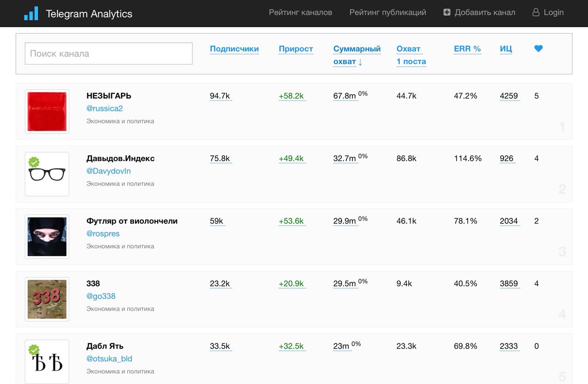Click the Экономика и политика category under 338

pos(120,309)
